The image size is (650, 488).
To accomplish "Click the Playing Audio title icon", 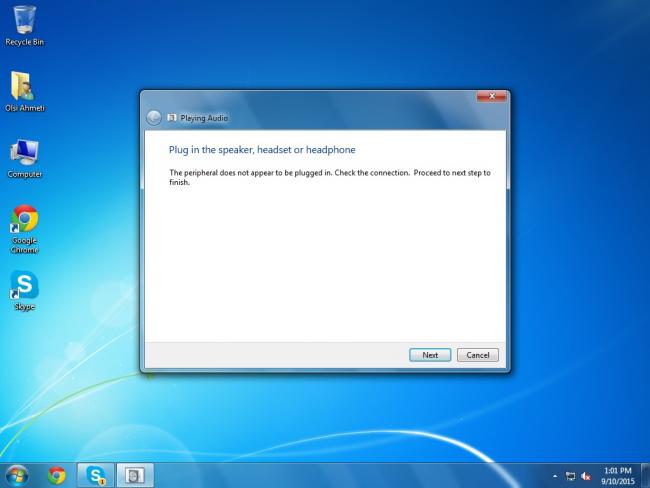I will (x=172, y=118).
